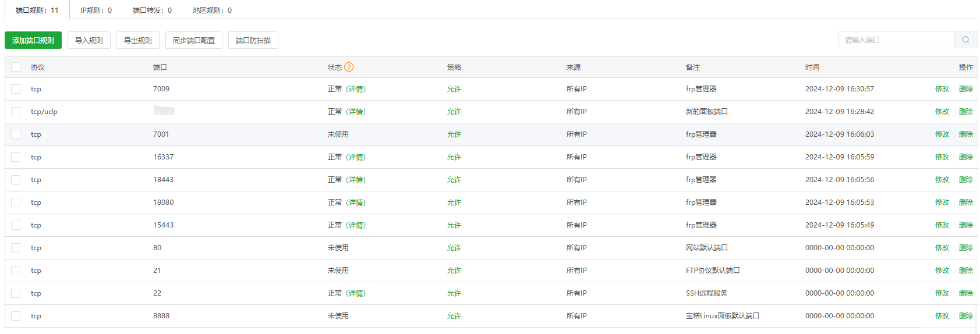Click 删除 for port 16337

(x=966, y=157)
